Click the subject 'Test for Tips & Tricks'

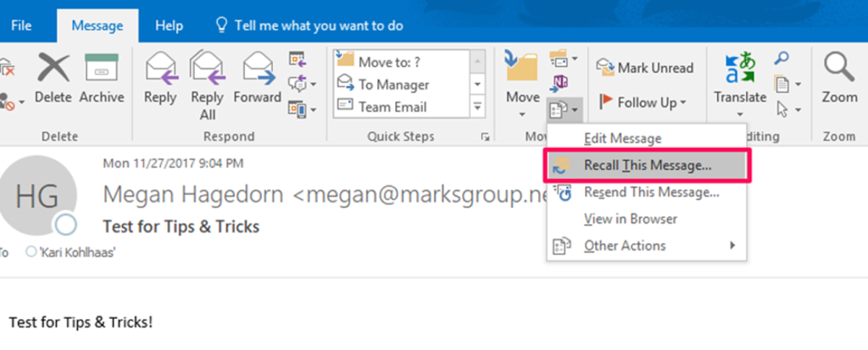click(x=181, y=226)
